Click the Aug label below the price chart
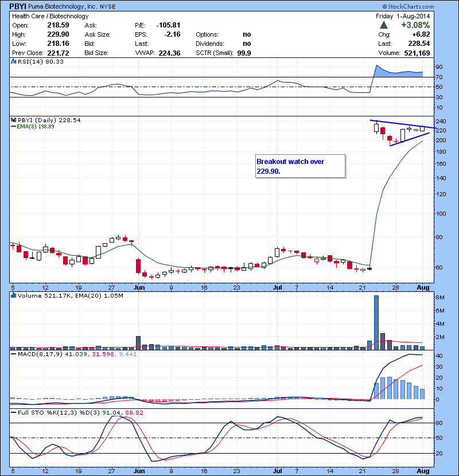The width and height of the screenshot is (459, 476). click(x=423, y=287)
